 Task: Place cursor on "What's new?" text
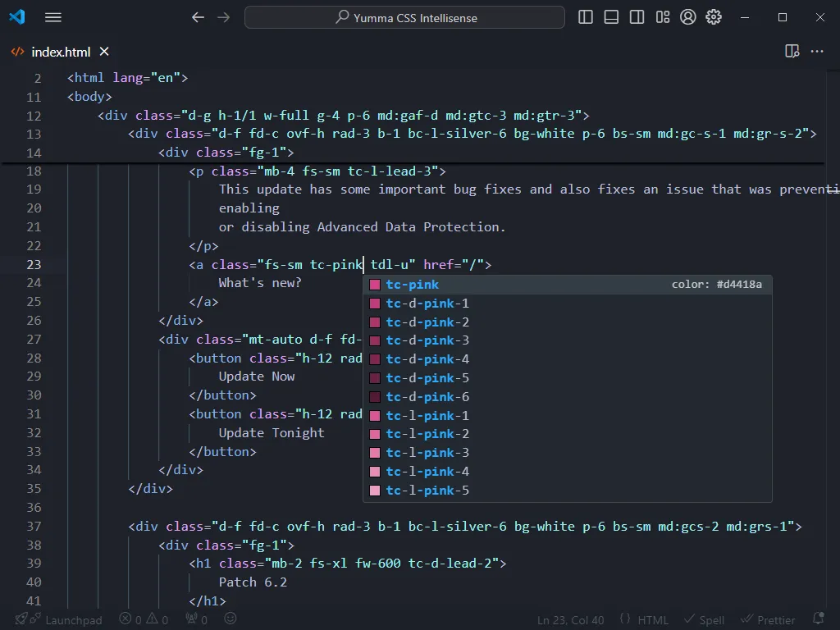coord(260,283)
